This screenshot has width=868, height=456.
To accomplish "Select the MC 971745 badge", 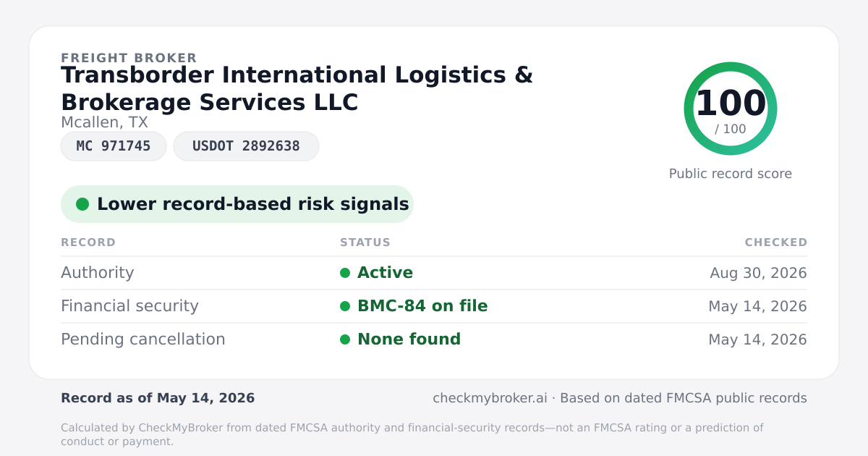I will (x=114, y=146).
